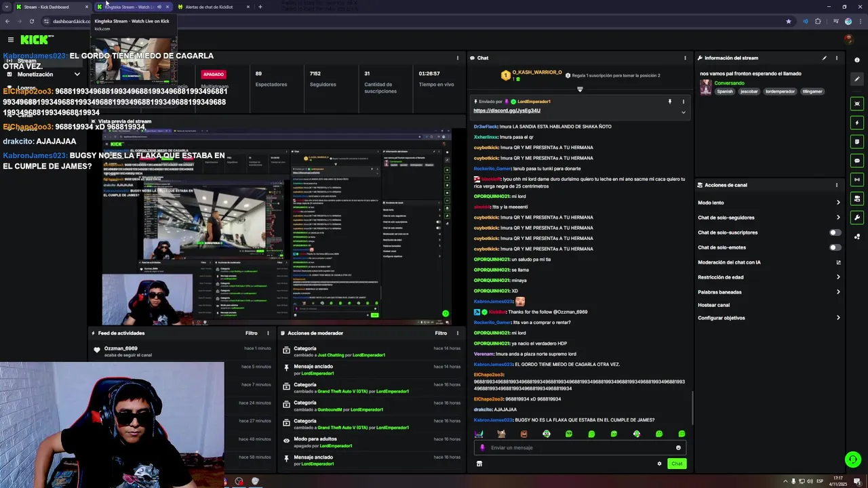Click the ESP language indicator
This screenshot has height=488, width=868.
[819, 481]
